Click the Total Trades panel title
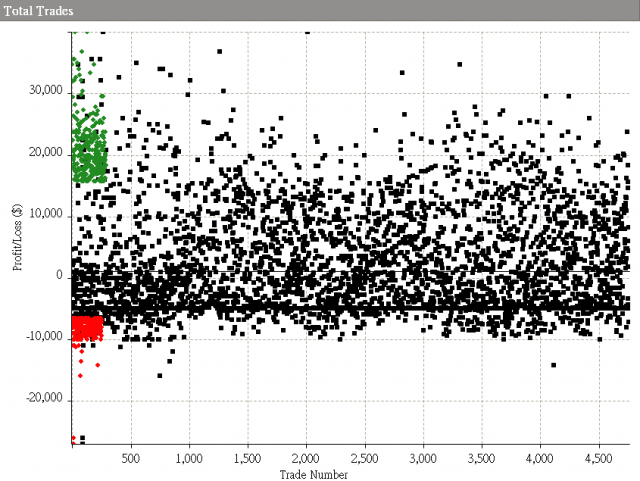Viewport: 640px width, 481px height. (38, 11)
